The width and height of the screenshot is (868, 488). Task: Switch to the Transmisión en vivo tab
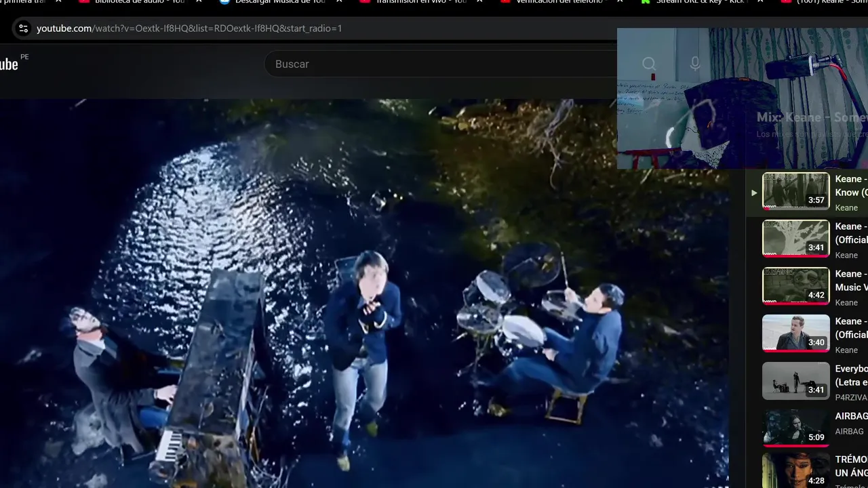click(x=421, y=2)
